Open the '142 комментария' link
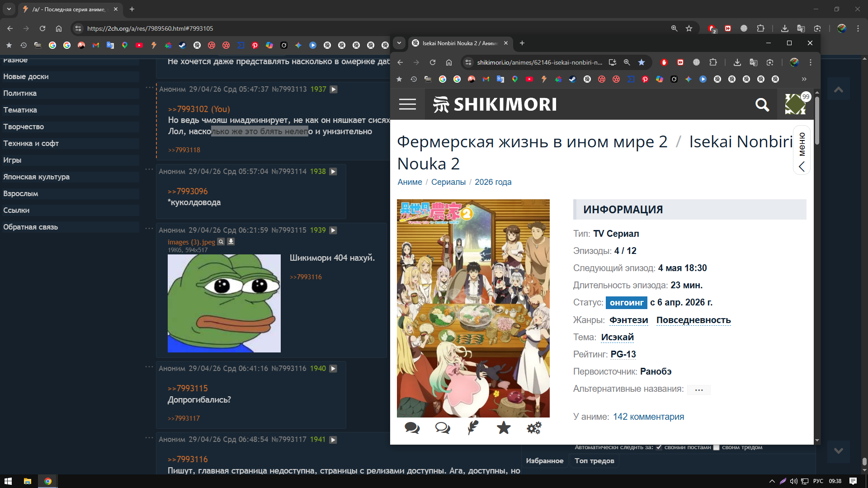Viewport: 868px width, 488px height. [648, 417]
